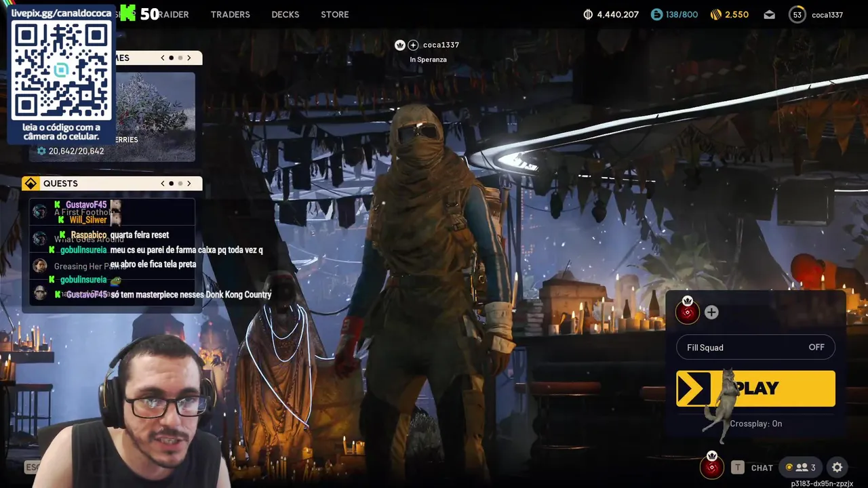Open the Store menu tab

[335, 14]
